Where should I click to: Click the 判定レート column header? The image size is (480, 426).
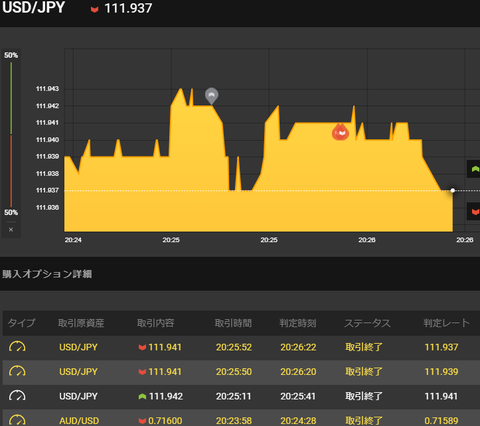tap(446, 323)
